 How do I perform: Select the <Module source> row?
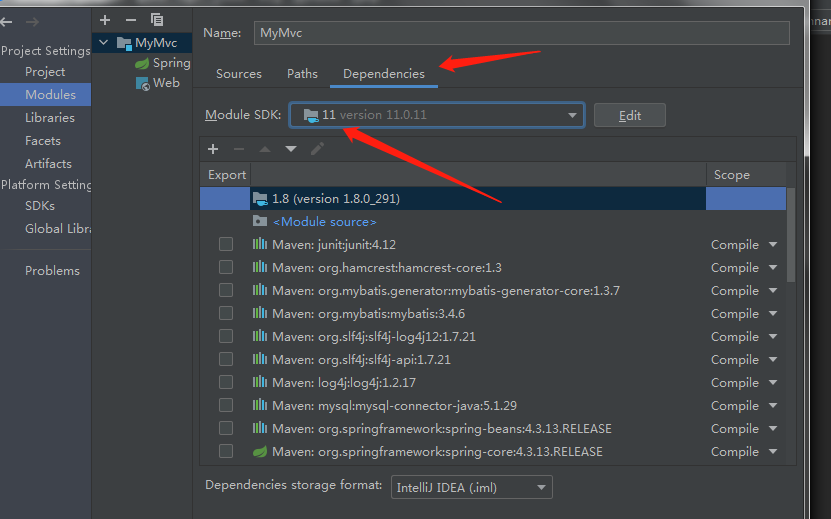point(493,222)
